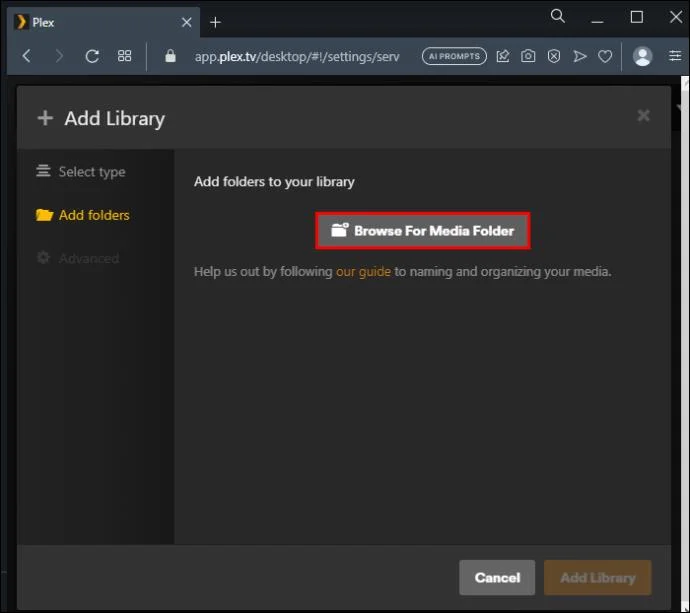The height and width of the screenshot is (613, 690).
Task: Select the Plex browser tab
Action: point(103,22)
